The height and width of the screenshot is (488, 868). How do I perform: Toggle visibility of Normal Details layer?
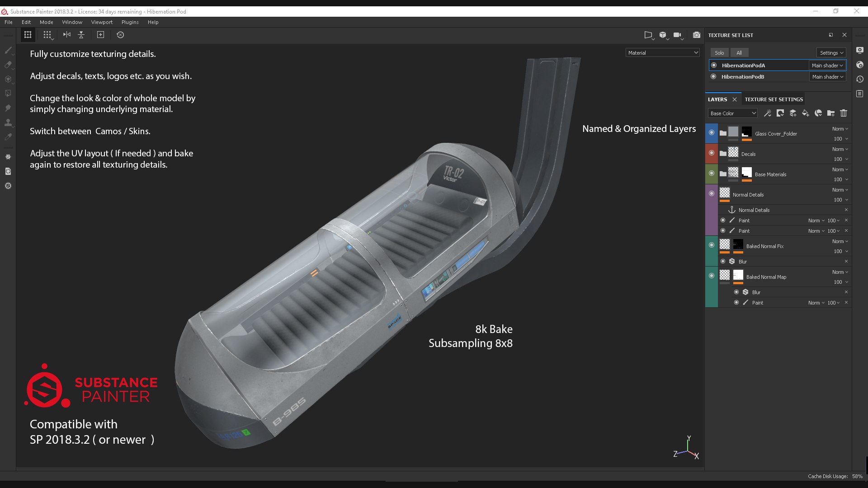click(x=712, y=193)
